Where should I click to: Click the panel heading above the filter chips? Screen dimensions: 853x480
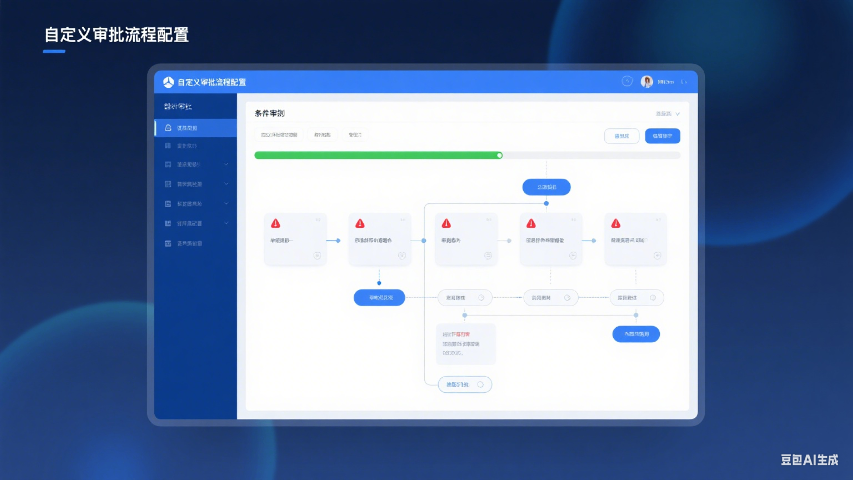[x=269, y=113]
